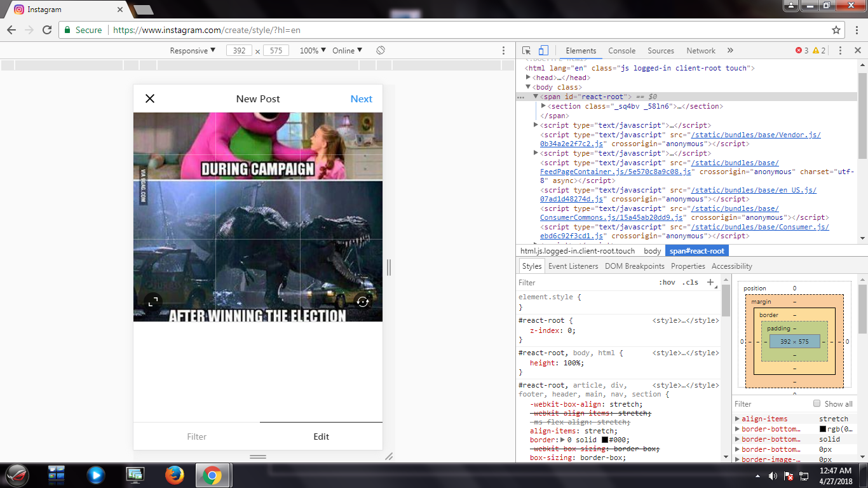Click the Next link in New Post
This screenshot has width=868, height=488.
[x=362, y=98]
